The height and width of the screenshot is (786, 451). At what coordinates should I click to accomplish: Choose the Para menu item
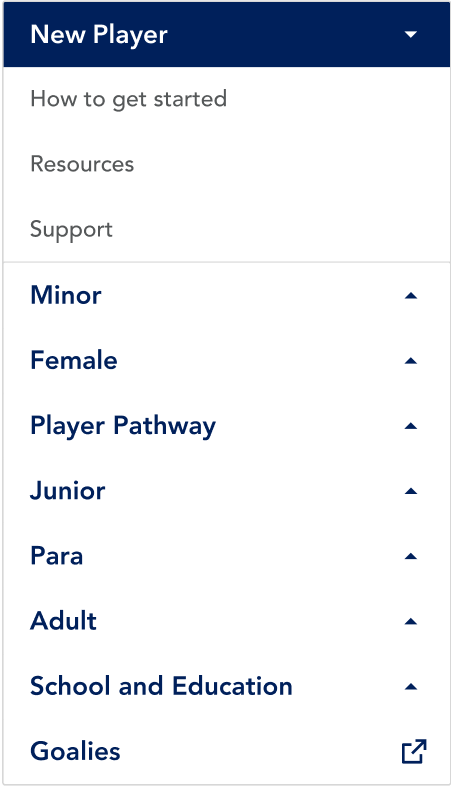coord(57,555)
